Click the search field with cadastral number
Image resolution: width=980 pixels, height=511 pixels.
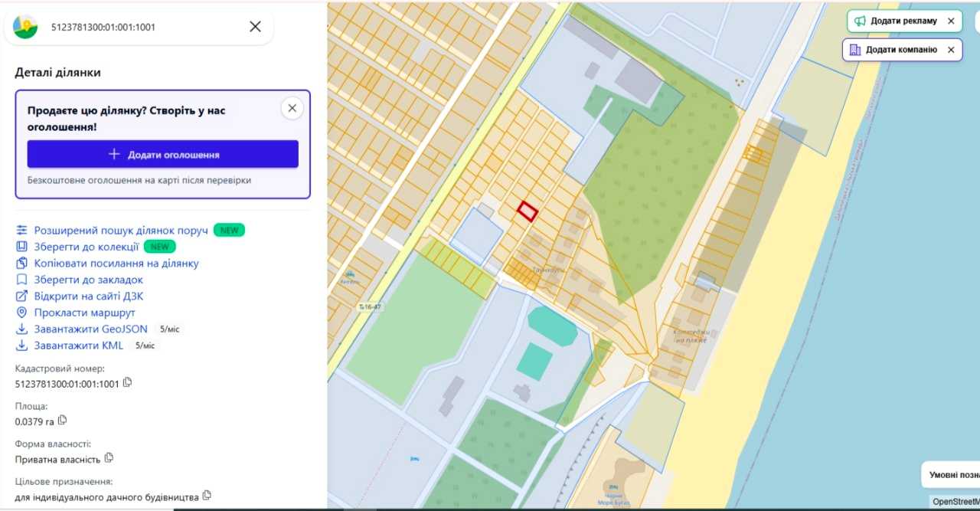[138, 27]
